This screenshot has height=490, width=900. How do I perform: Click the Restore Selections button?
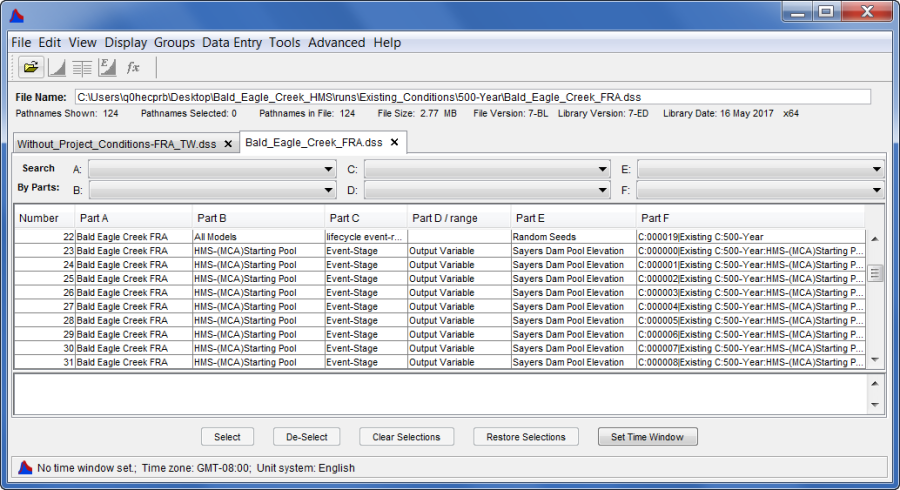click(526, 437)
